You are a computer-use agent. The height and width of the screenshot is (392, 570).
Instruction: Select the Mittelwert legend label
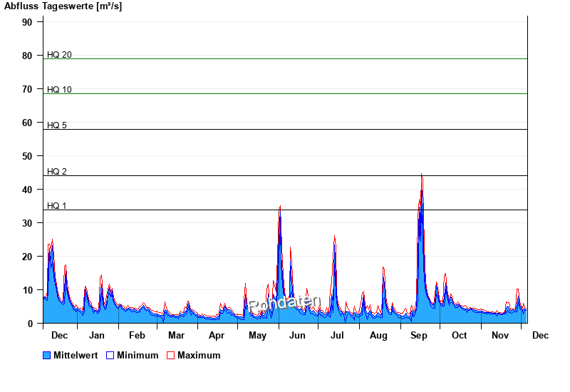(76, 356)
